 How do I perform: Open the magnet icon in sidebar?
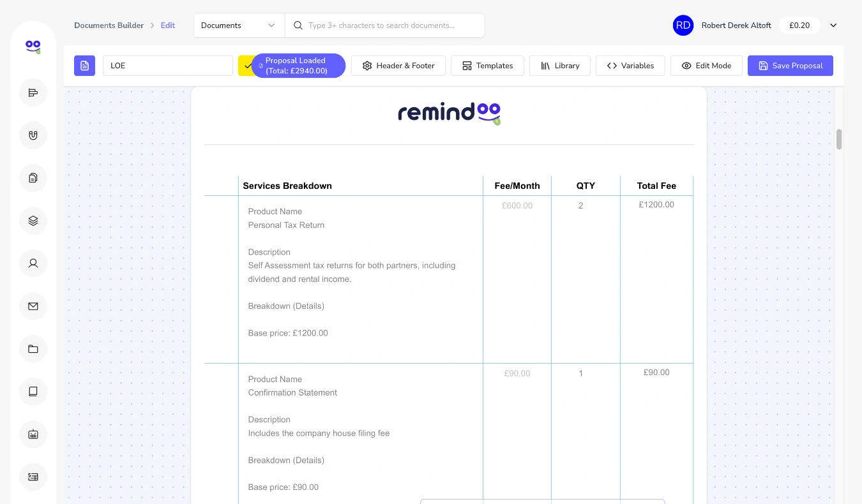[33, 135]
